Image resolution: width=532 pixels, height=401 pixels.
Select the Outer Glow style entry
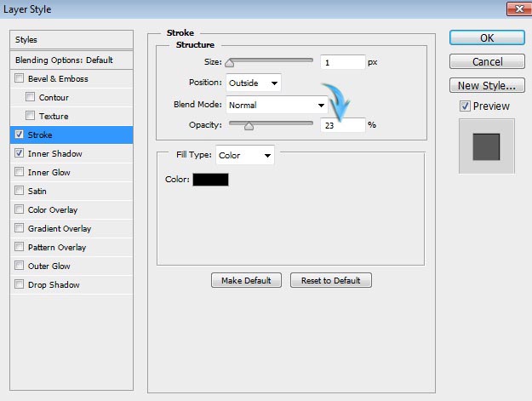(x=72, y=266)
